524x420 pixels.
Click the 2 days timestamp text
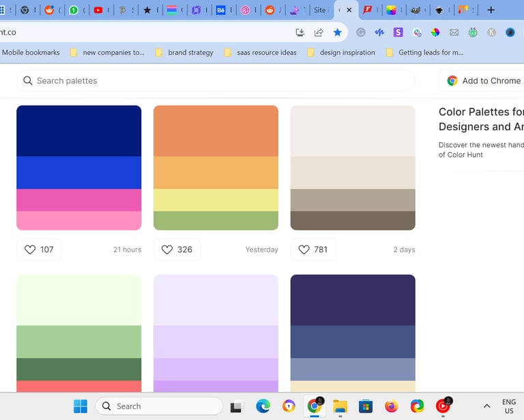click(404, 250)
